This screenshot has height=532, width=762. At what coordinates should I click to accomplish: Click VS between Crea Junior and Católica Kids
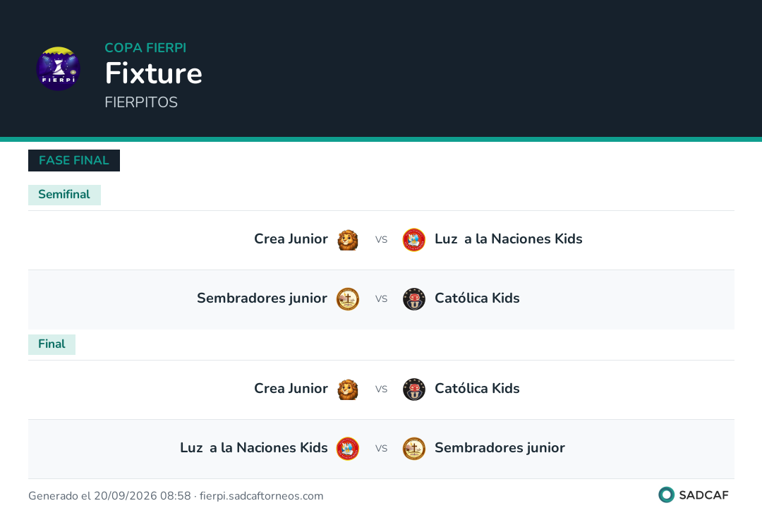pos(381,389)
